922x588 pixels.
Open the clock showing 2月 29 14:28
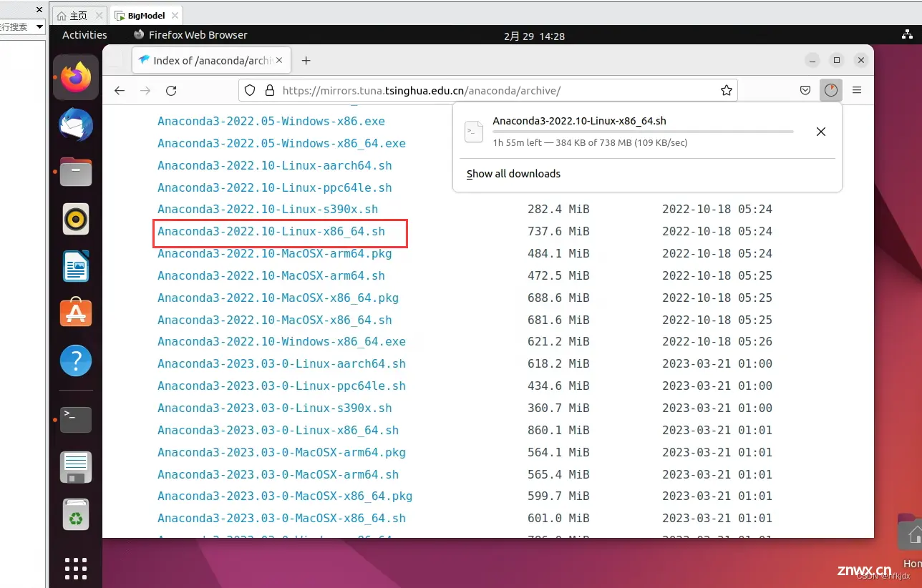coord(534,36)
